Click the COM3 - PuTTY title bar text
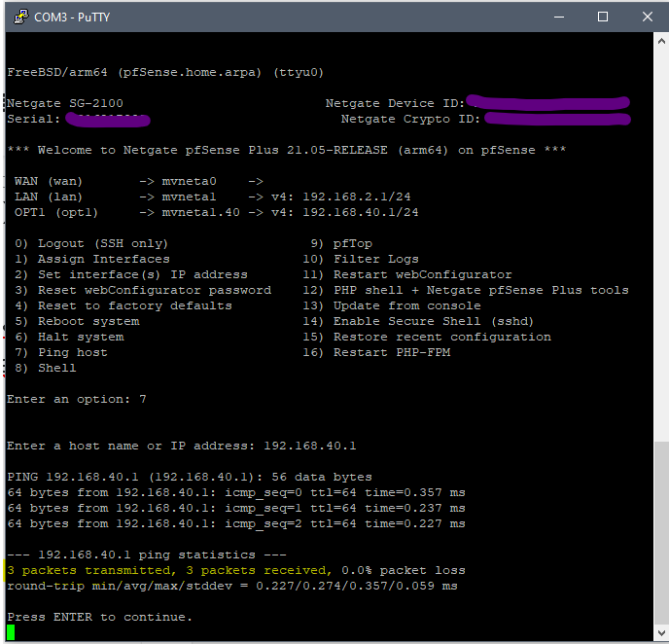669x644 pixels. (71, 17)
